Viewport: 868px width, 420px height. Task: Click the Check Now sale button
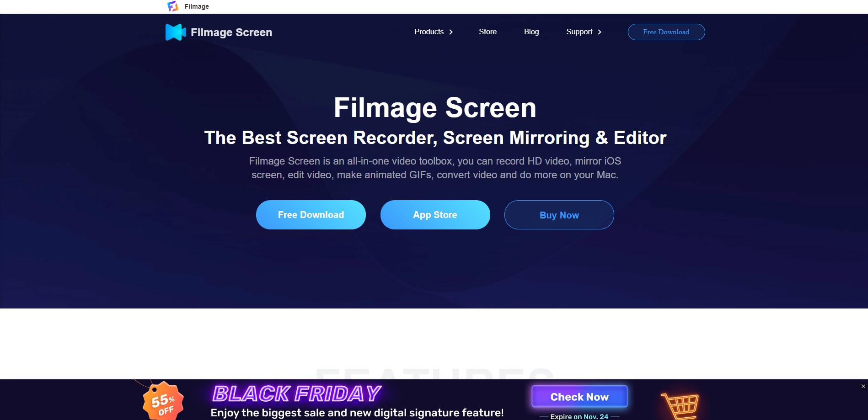tap(579, 396)
